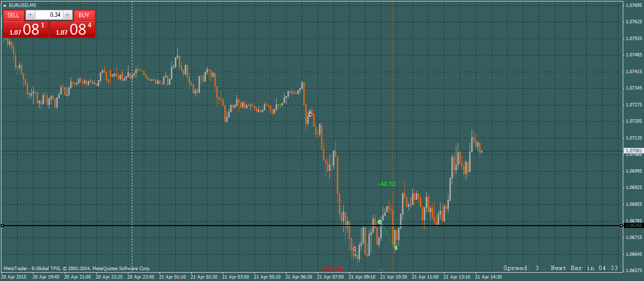Click the red +189.38 profit label

[332, 269]
